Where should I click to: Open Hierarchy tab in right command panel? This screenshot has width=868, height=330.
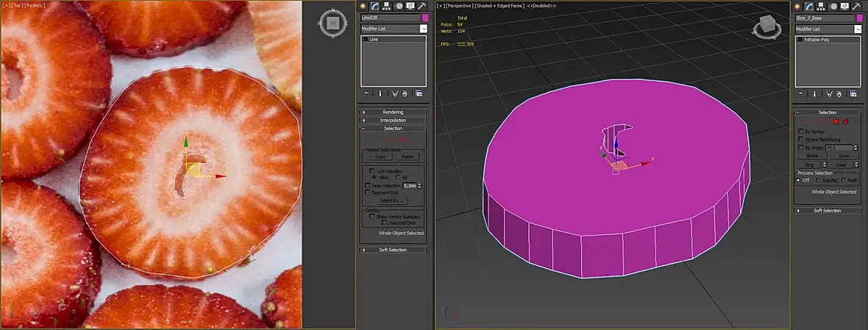(x=821, y=6)
